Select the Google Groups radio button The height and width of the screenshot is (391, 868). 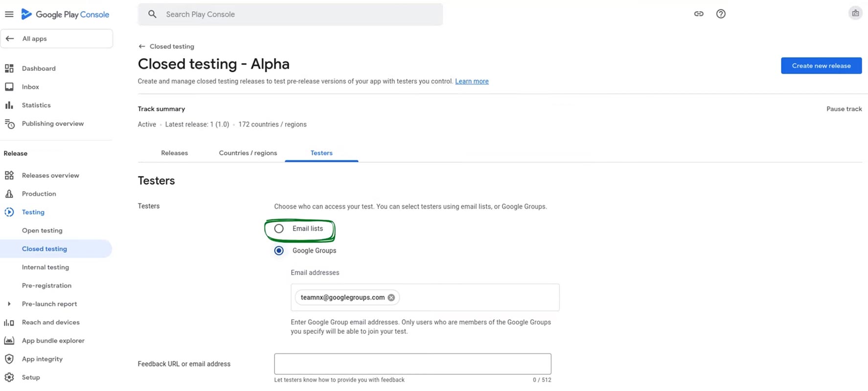[279, 251]
